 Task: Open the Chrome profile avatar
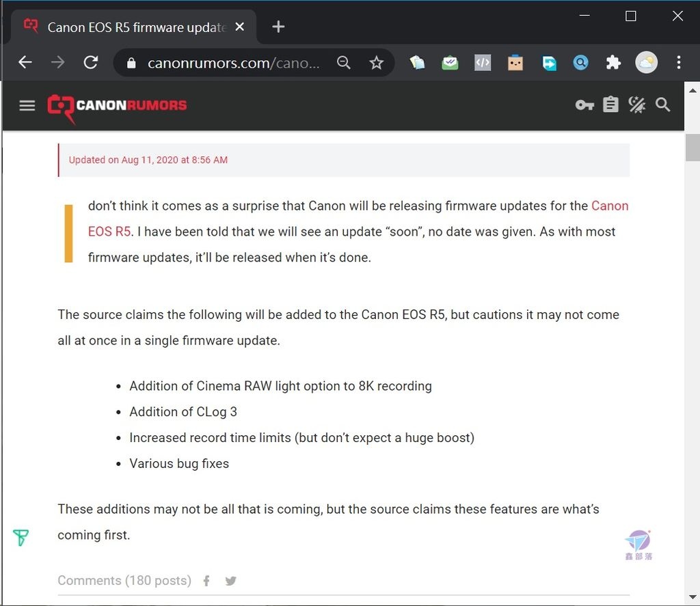[646, 62]
